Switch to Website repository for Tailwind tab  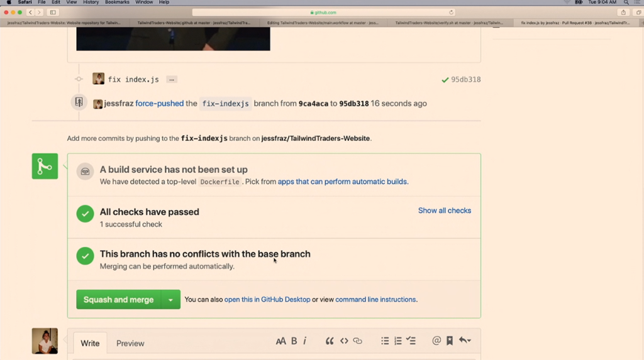pos(64,23)
